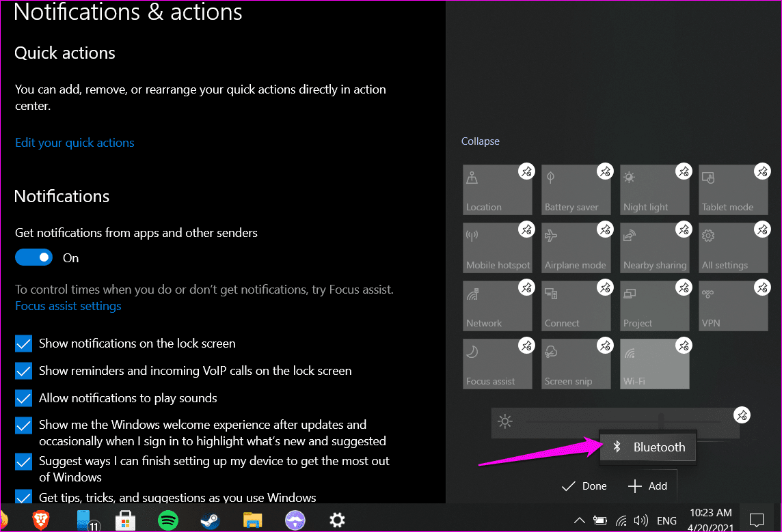The image size is (782, 532).
Task: Unpin the Connect quick action
Action: pyautogui.click(x=605, y=288)
